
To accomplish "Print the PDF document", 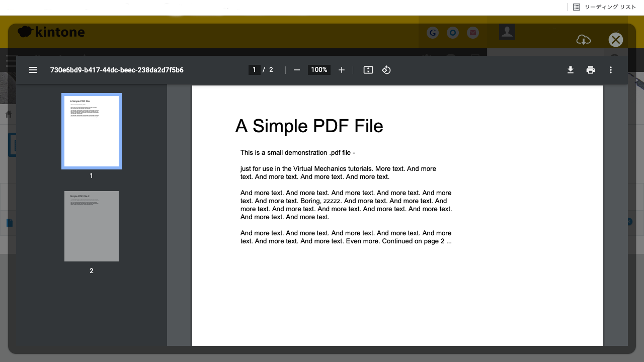I will click(591, 70).
